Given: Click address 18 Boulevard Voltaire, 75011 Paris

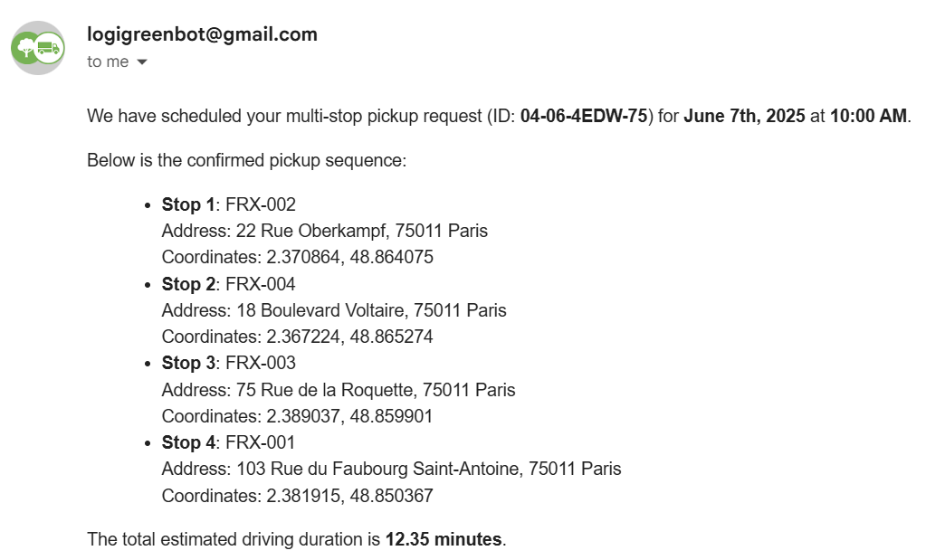Looking at the screenshot, I should pos(371,310).
